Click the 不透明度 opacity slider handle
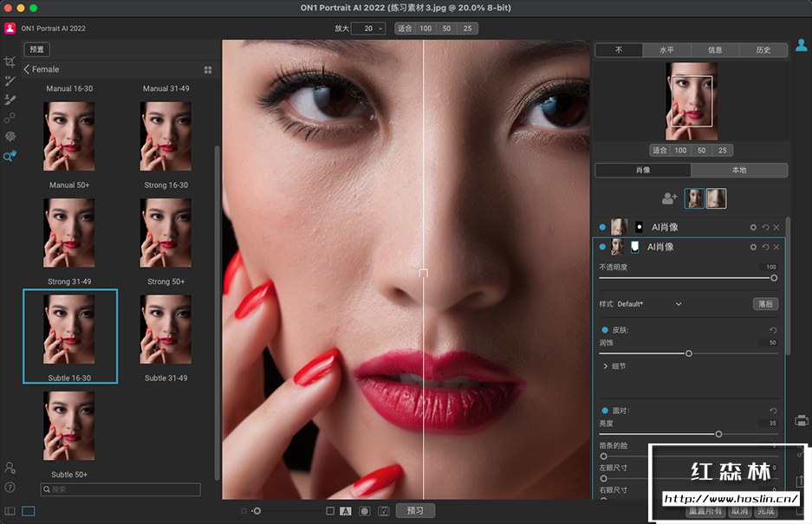Image resolution: width=812 pixels, height=524 pixels. (774, 278)
